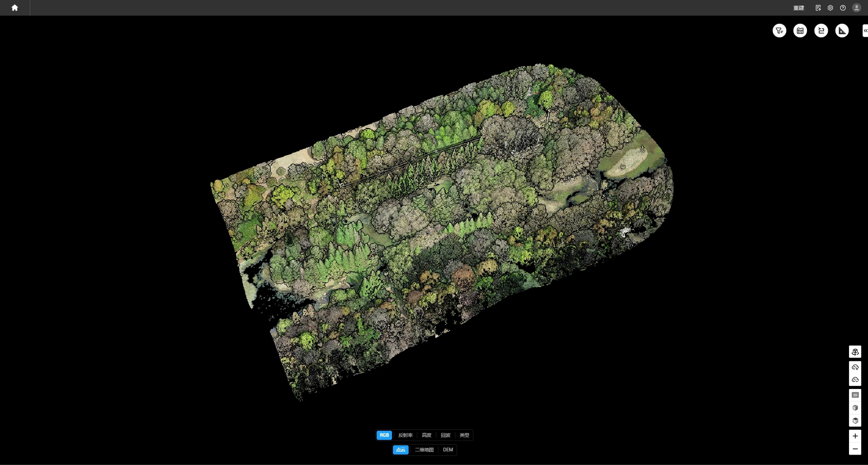Image resolution: width=868 pixels, height=465 pixels.
Task: Switch view to 2D mode
Action: 855,395
